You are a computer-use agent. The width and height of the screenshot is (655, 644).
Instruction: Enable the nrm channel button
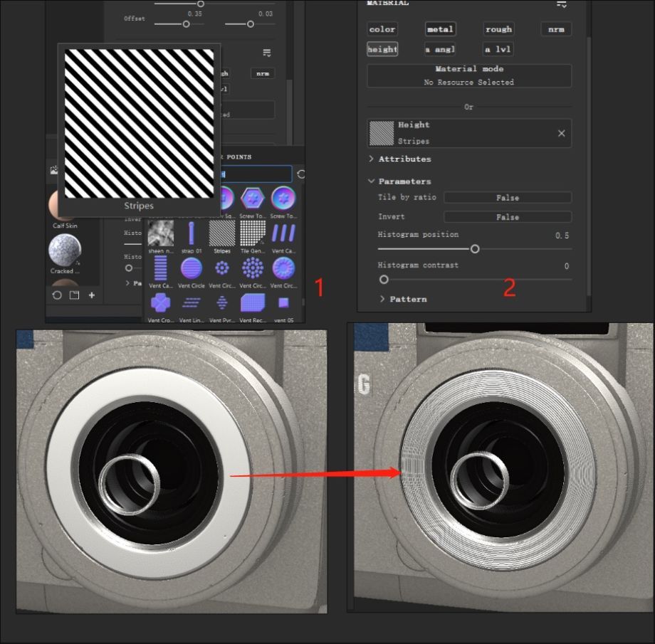coord(555,29)
